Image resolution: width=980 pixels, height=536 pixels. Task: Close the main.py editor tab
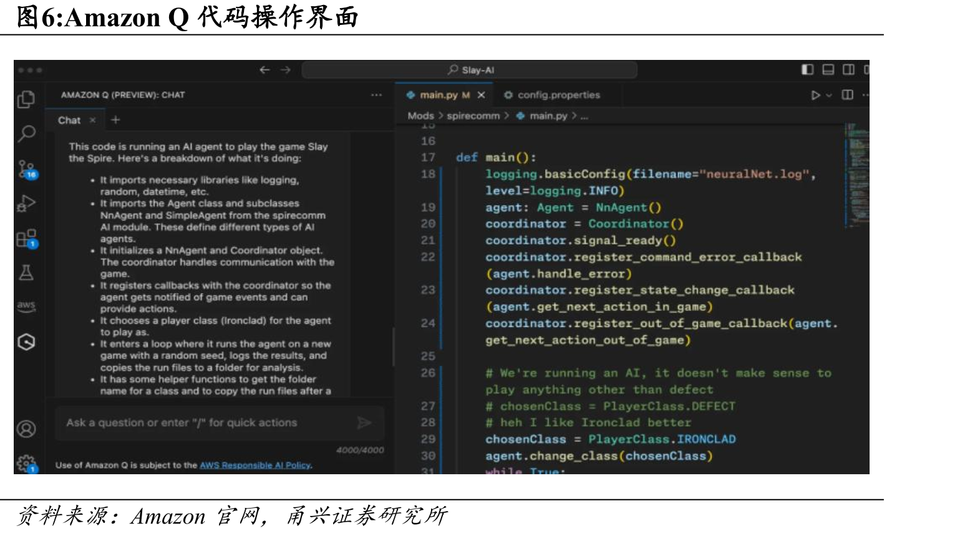pyautogui.click(x=481, y=95)
